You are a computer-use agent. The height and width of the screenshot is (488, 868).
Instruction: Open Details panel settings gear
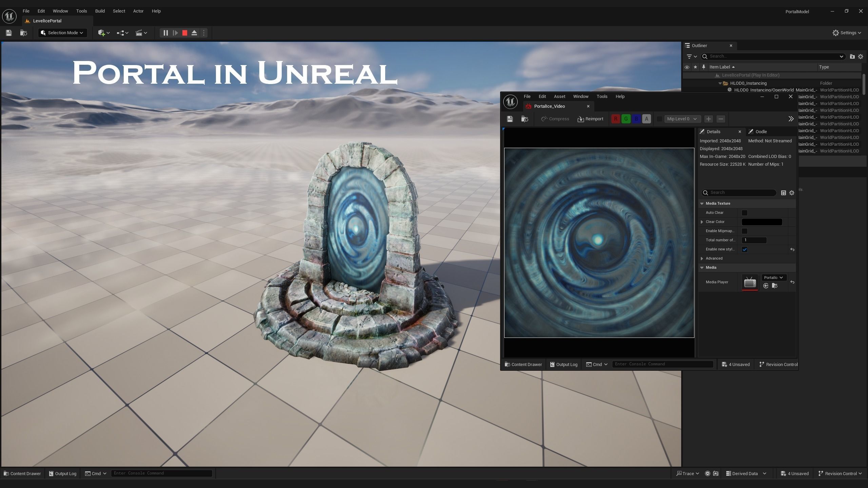tap(792, 193)
